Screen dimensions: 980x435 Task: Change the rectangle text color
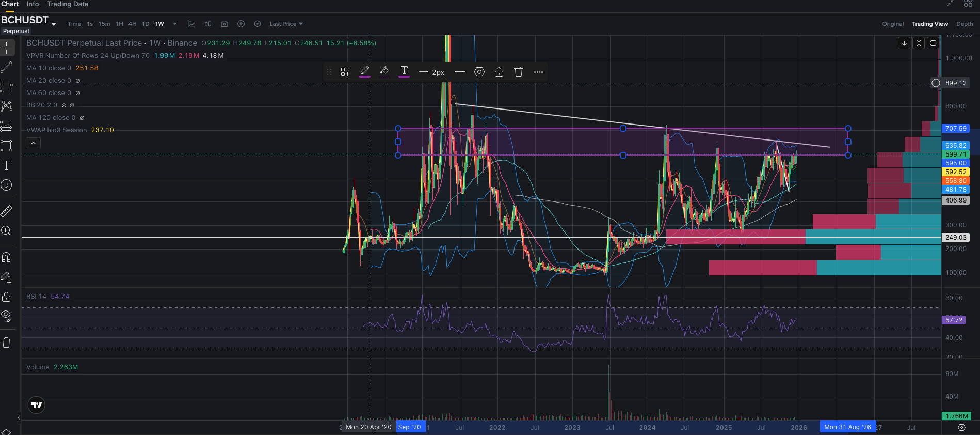click(404, 71)
